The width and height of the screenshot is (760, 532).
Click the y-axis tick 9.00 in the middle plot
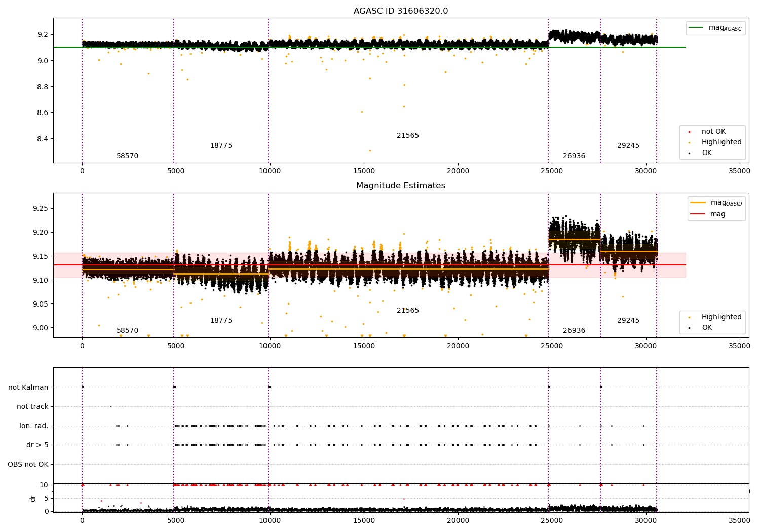tap(41, 328)
